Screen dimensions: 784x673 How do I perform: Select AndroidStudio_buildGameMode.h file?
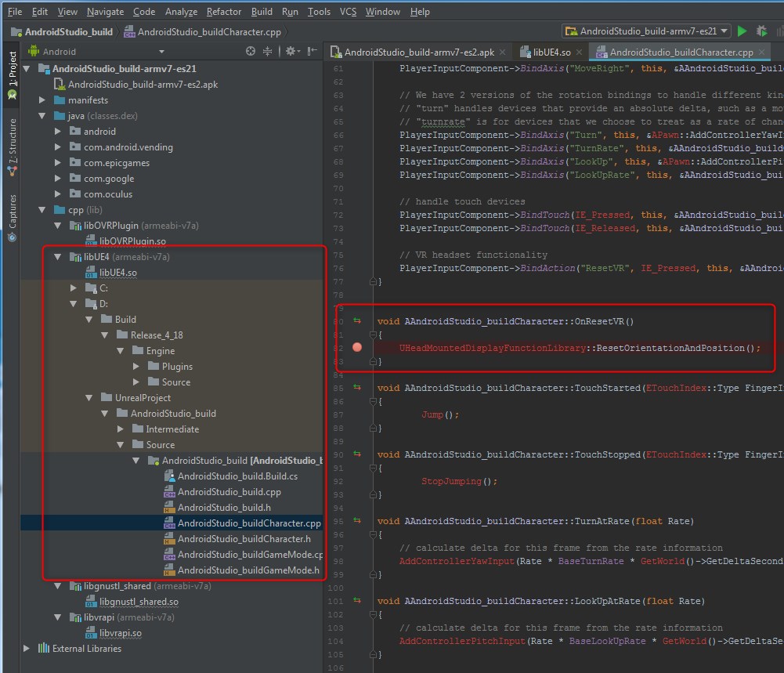(x=248, y=570)
